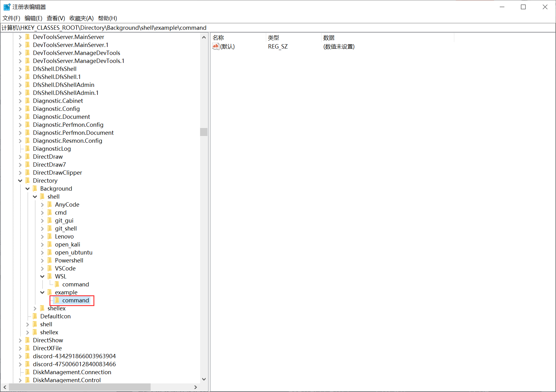The height and width of the screenshot is (392, 556).
Task: Click the registry path address bar
Action: click(x=277, y=28)
